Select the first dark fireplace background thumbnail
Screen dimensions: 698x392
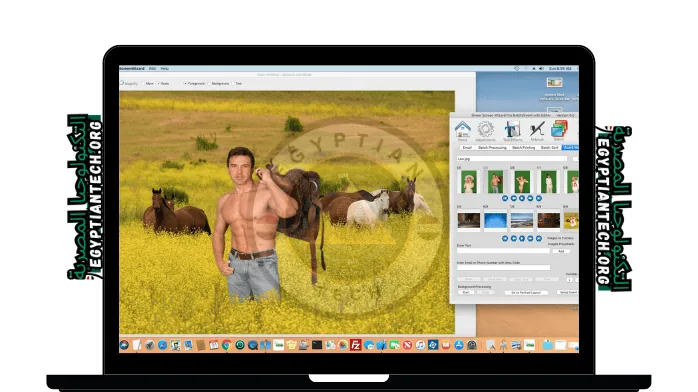469,221
